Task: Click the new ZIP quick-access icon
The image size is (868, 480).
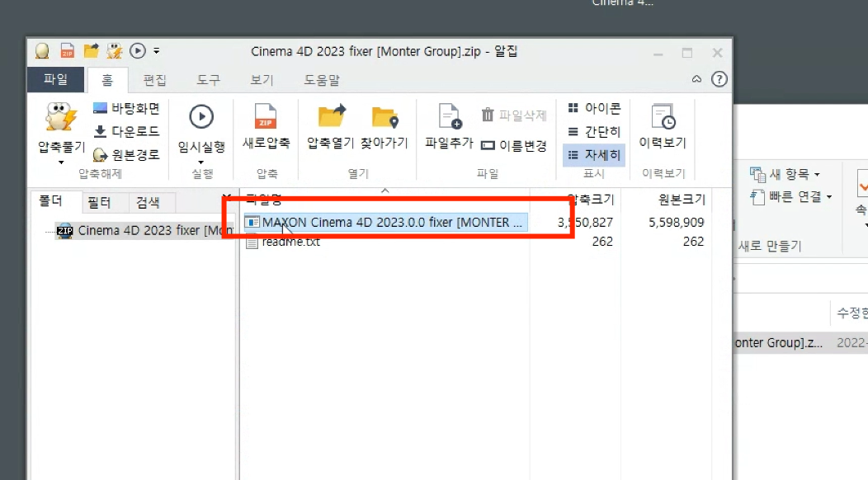Action: [67, 51]
